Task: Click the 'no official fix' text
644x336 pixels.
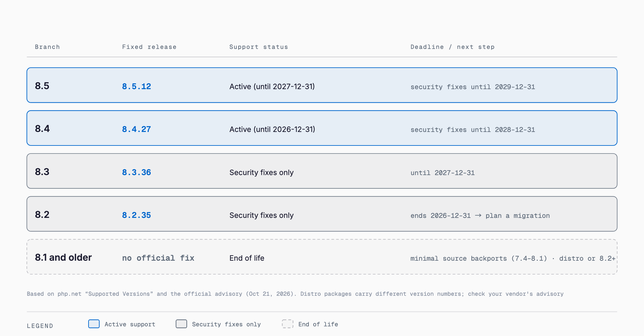Action: coord(158,258)
